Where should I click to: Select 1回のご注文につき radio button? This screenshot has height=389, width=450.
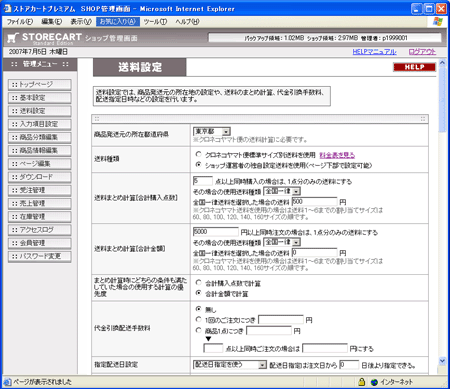(x=199, y=319)
